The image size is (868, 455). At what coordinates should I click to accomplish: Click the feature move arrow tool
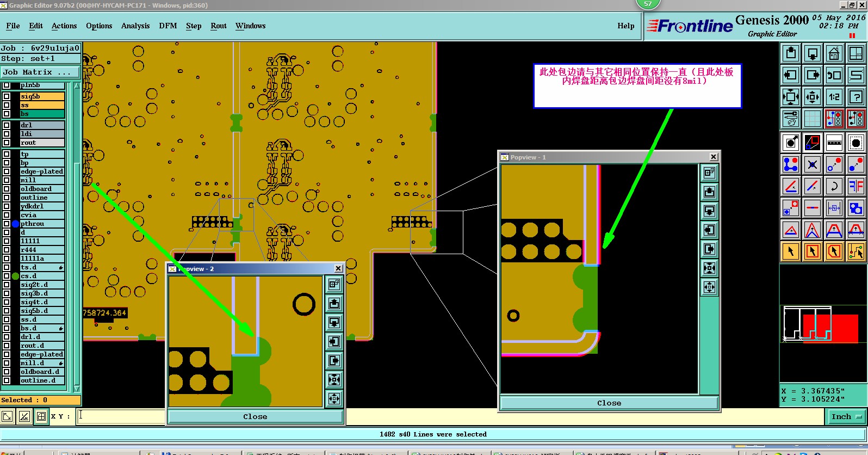click(x=791, y=143)
